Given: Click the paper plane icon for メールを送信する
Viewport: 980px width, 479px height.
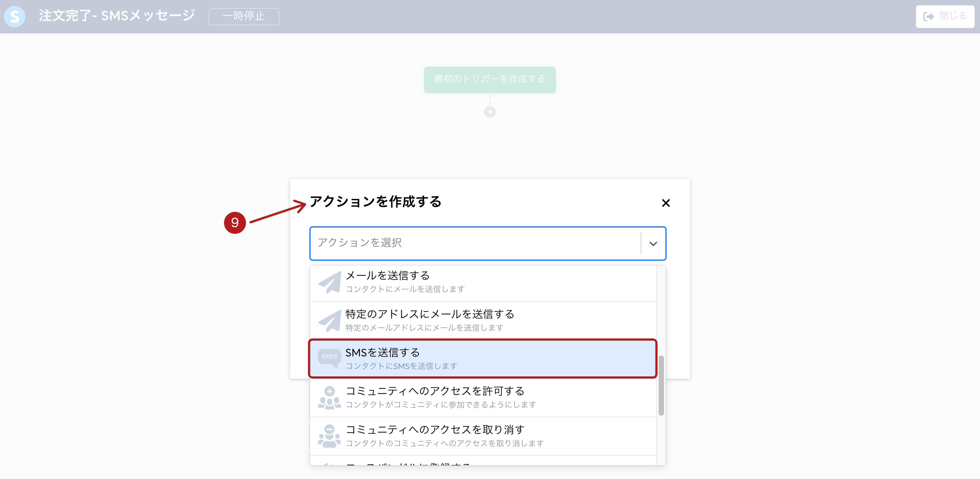Looking at the screenshot, I should click(329, 282).
